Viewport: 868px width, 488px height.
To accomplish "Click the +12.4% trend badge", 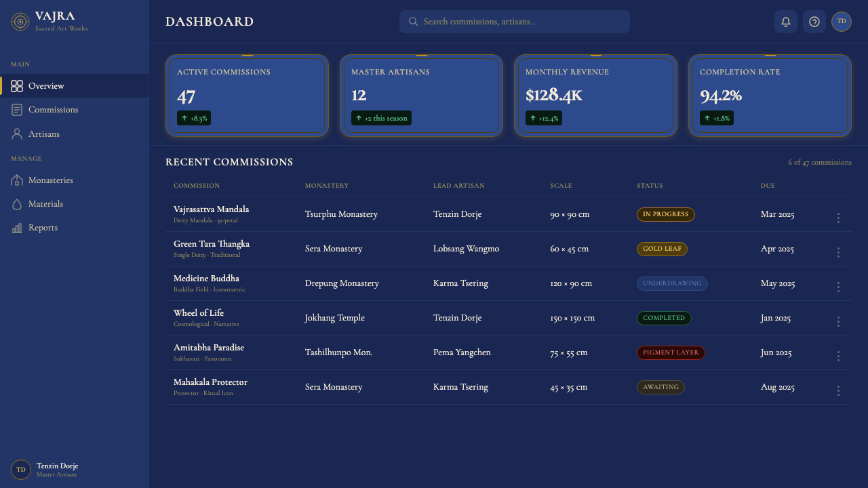I will [x=544, y=118].
